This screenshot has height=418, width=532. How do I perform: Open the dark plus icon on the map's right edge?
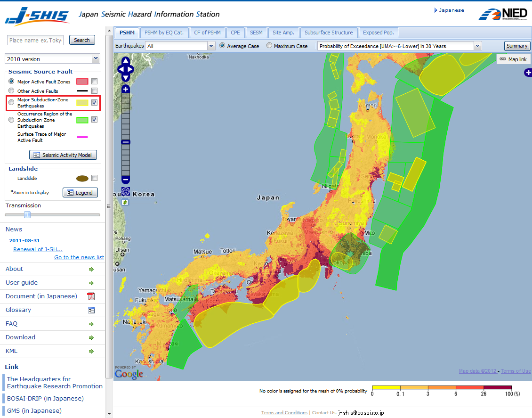[x=528, y=73]
